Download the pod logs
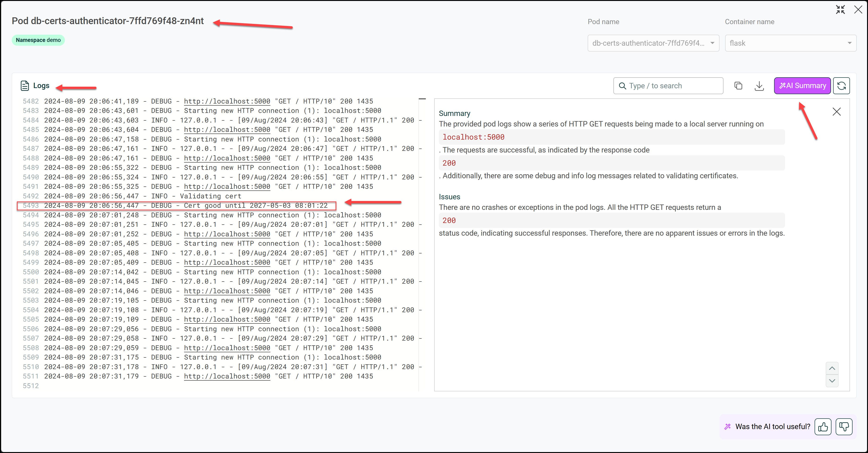This screenshot has height=453, width=868. (x=759, y=86)
